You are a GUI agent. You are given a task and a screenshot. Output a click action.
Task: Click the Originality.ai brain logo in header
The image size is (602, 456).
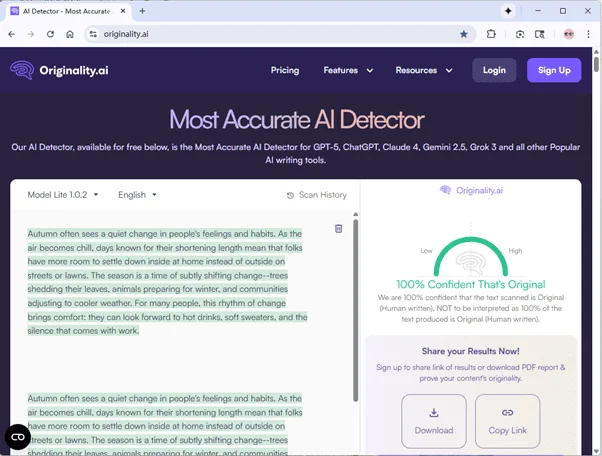click(22, 70)
